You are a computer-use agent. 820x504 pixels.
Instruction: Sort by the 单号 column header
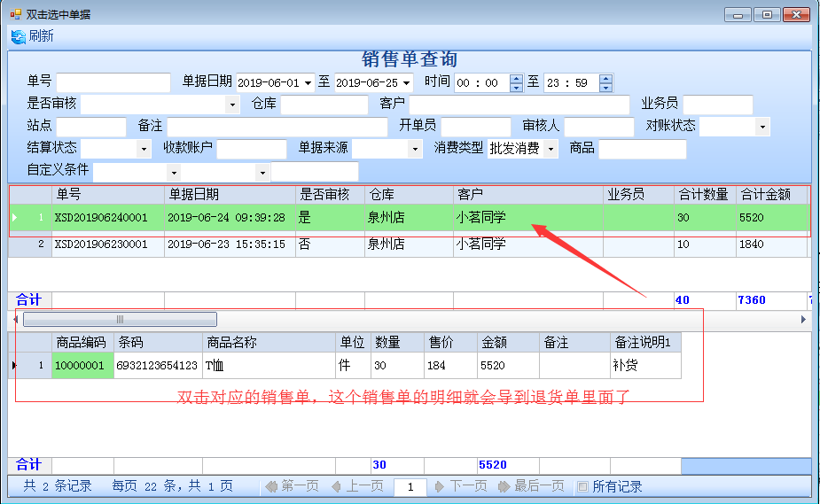pos(108,195)
